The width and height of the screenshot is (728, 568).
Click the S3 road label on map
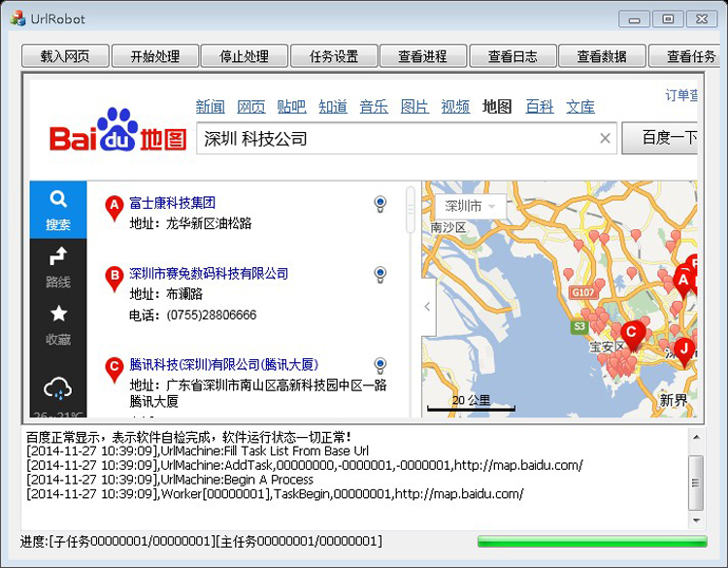click(x=579, y=326)
